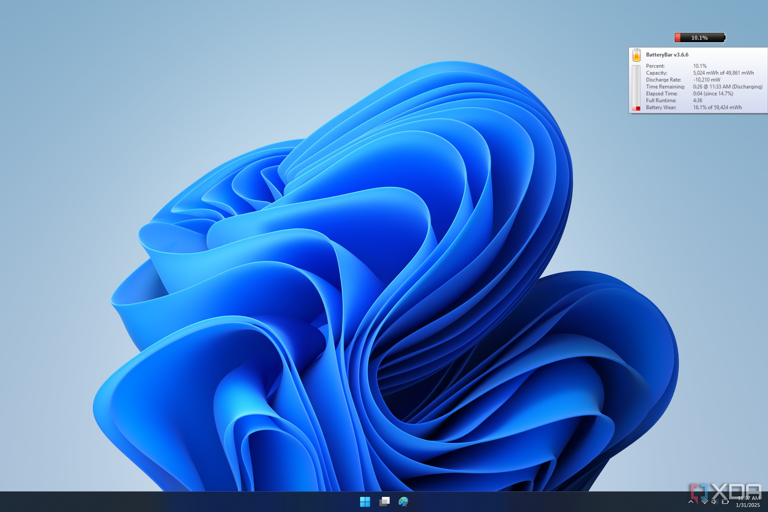Open Task View from the taskbar
Image resolution: width=768 pixels, height=512 pixels.
point(384,501)
